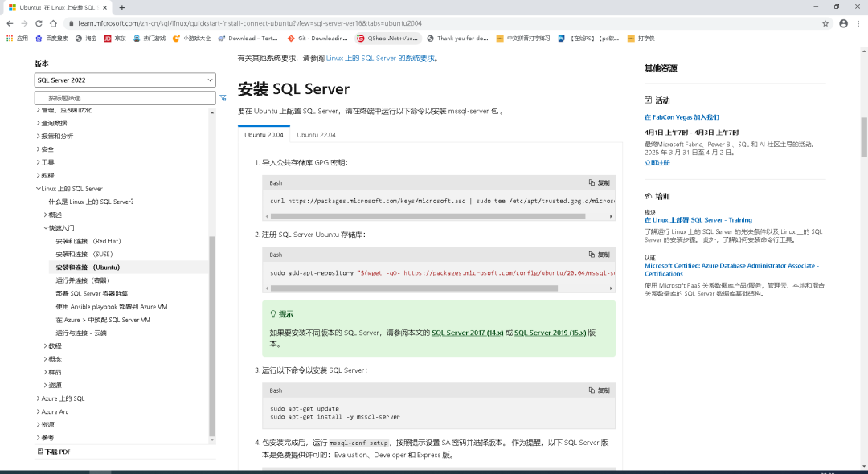The image size is (868, 474).
Task: Open the Git - Downloadin... bookmark
Action: [317, 39]
